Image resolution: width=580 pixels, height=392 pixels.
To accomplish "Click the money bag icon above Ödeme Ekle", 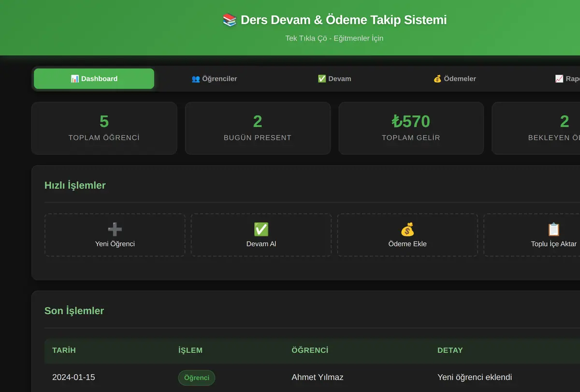I will [407, 229].
